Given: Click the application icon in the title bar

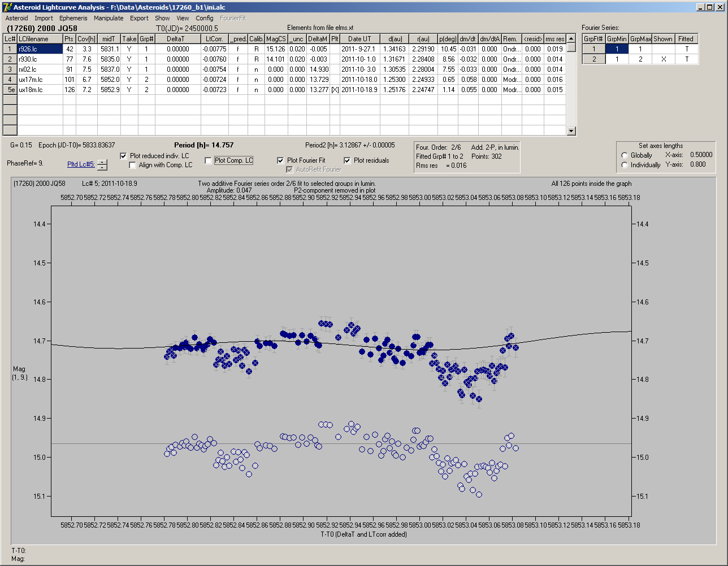Looking at the screenshot, I should (7, 7).
